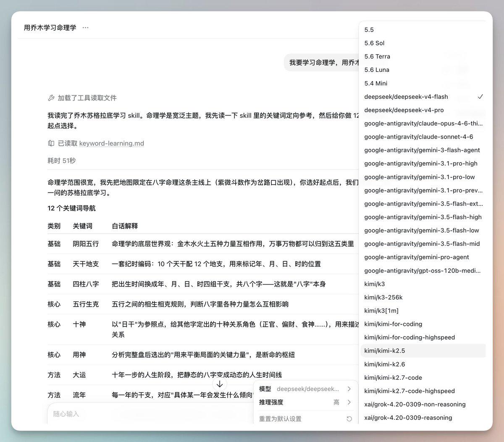Select kimi/kimi-k2.7-code model
Screen dimensions: 504x442
pos(423,378)
